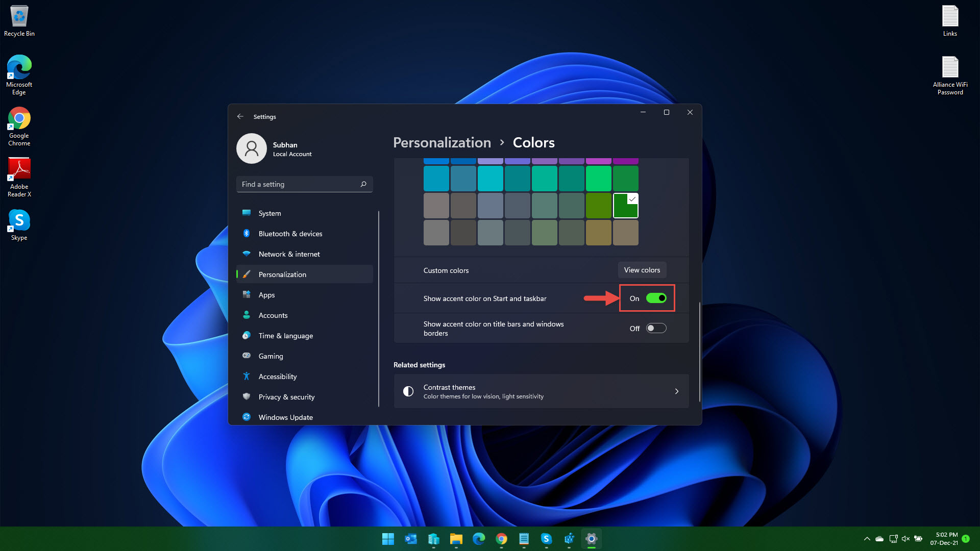Screen dimensions: 980x551
Task: Open the Contrast themes page chevron
Action: click(677, 391)
